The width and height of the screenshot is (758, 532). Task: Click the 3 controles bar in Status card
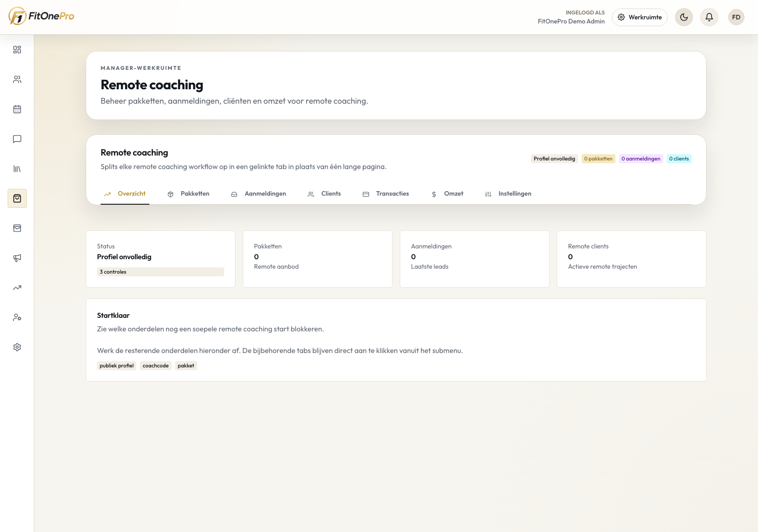(161, 272)
